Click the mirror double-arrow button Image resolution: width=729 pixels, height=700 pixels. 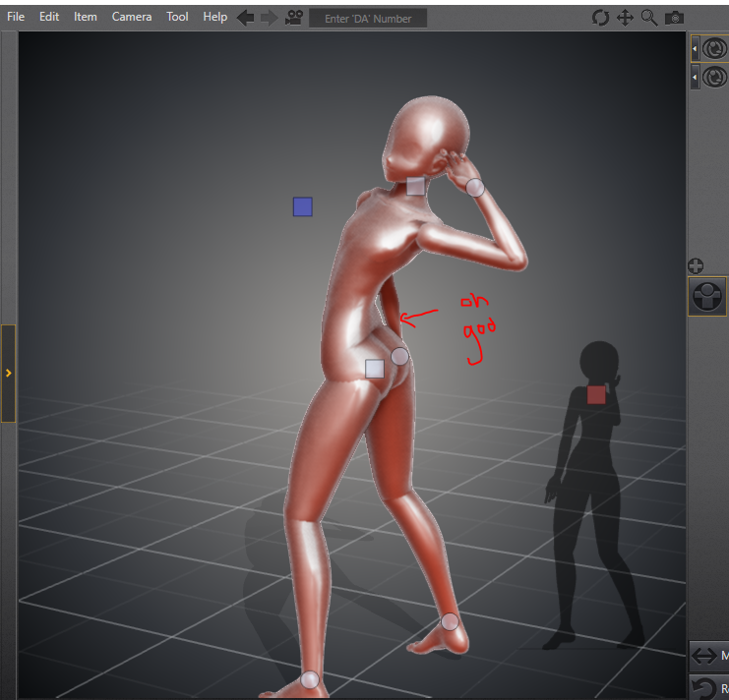click(x=709, y=656)
